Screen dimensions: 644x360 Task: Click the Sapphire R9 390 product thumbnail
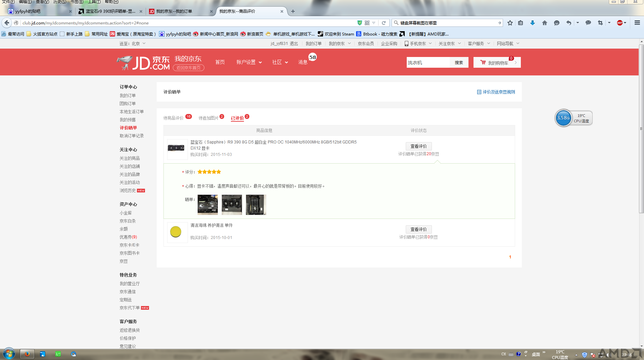(177, 149)
